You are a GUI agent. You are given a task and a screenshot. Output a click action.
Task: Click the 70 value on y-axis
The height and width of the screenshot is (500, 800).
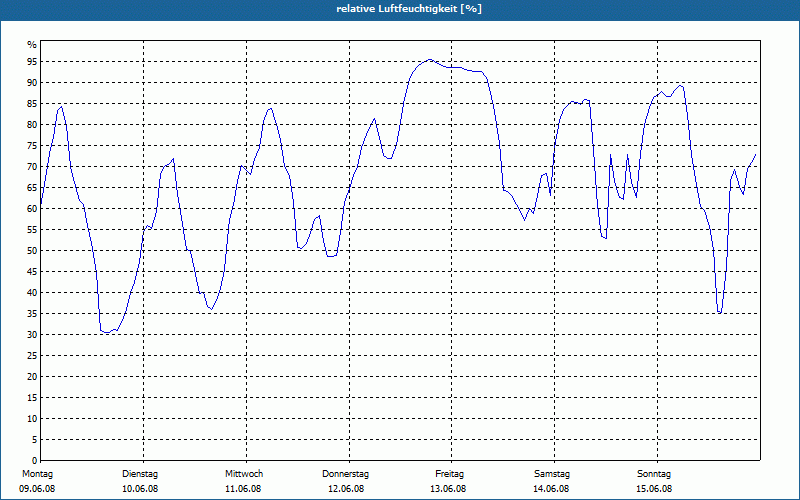click(x=32, y=167)
